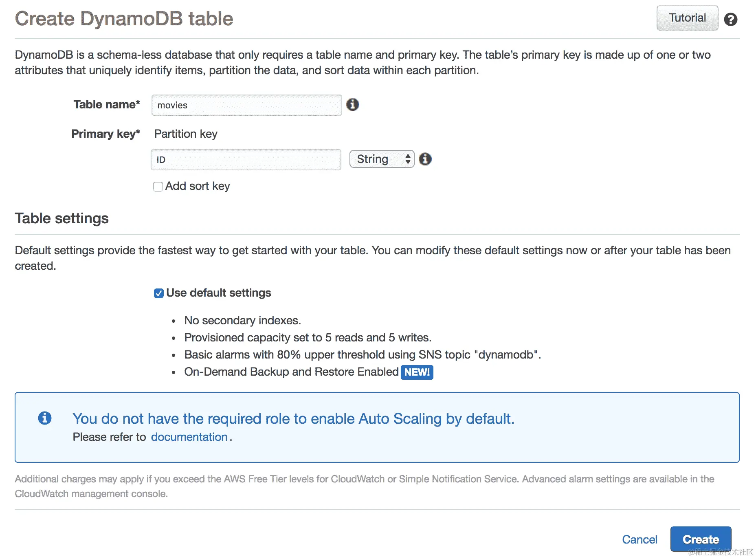The height and width of the screenshot is (559, 756).
Task: Click info icon next to String dropdown
Action: point(425,159)
